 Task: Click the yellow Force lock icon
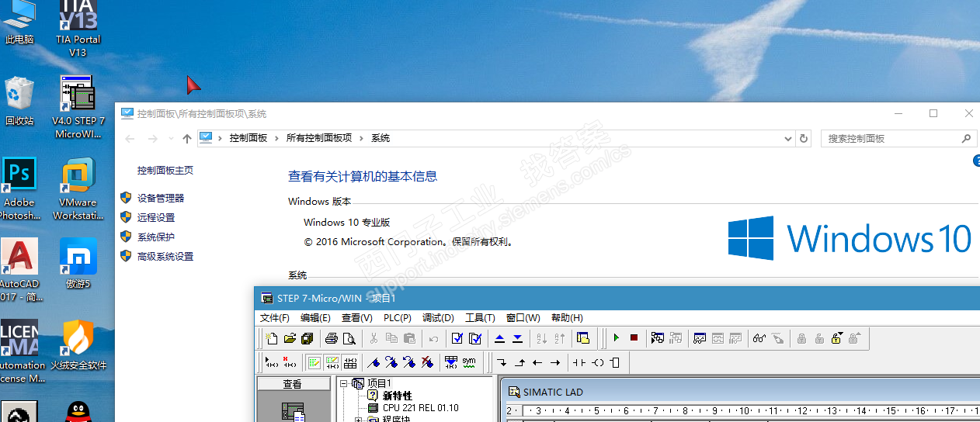tap(837, 338)
